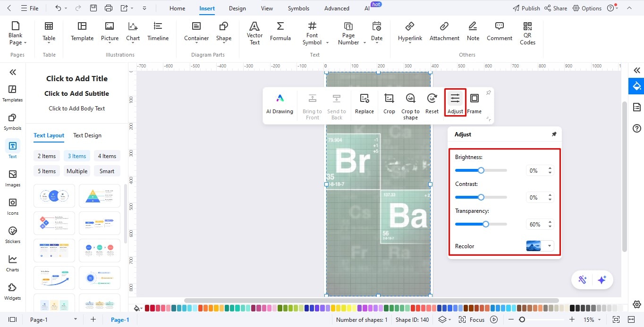This screenshot has height=327, width=644.
Task: Click the Adjust tool in the floating toolbar
Action: [x=455, y=103]
